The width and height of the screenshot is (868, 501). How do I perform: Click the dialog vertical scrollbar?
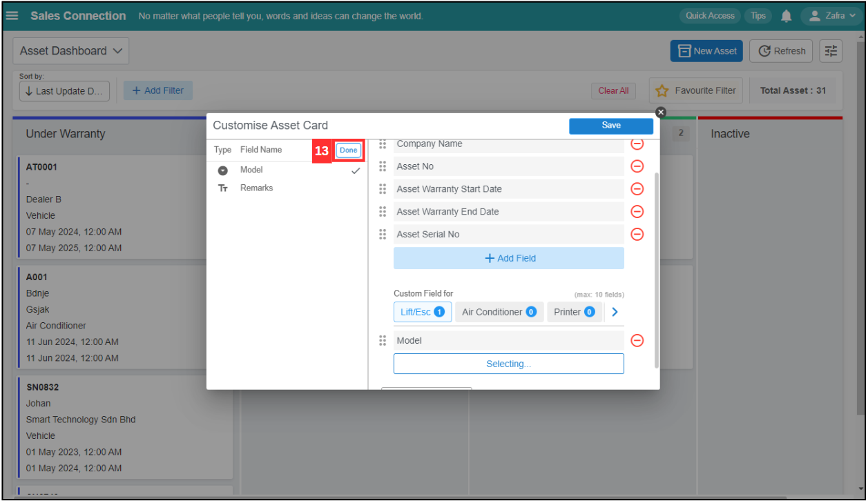(x=656, y=269)
